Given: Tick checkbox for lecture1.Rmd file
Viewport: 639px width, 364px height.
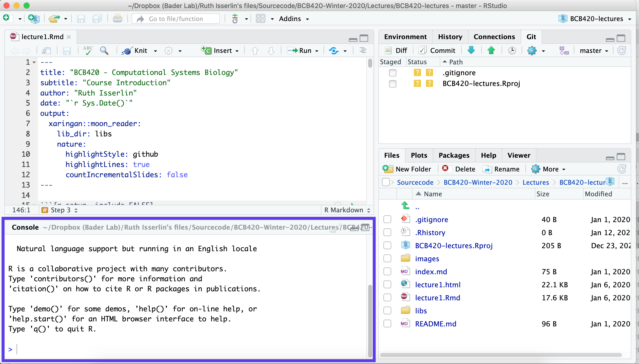Looking at the screenshot, I should pos(387,298).
